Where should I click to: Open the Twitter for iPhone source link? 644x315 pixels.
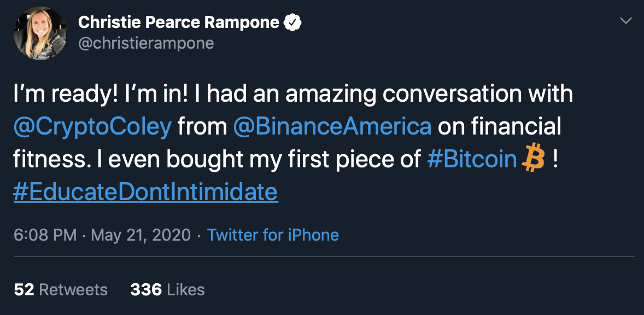[x=273, y=235]
